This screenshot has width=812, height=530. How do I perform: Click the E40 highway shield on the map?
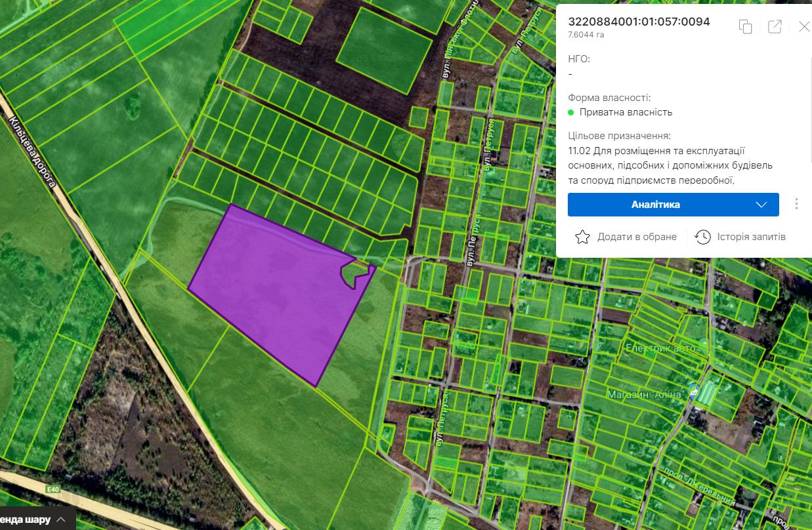click(53, 489)
